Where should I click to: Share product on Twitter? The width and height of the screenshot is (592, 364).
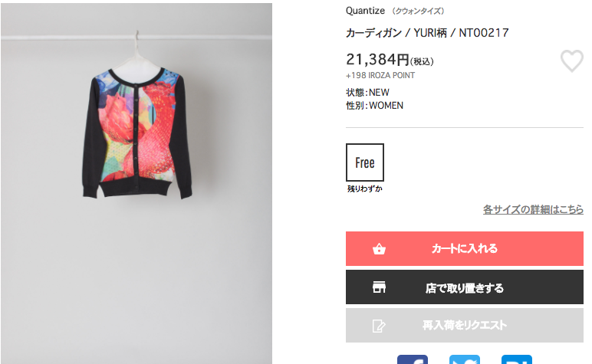click(465, 359)
